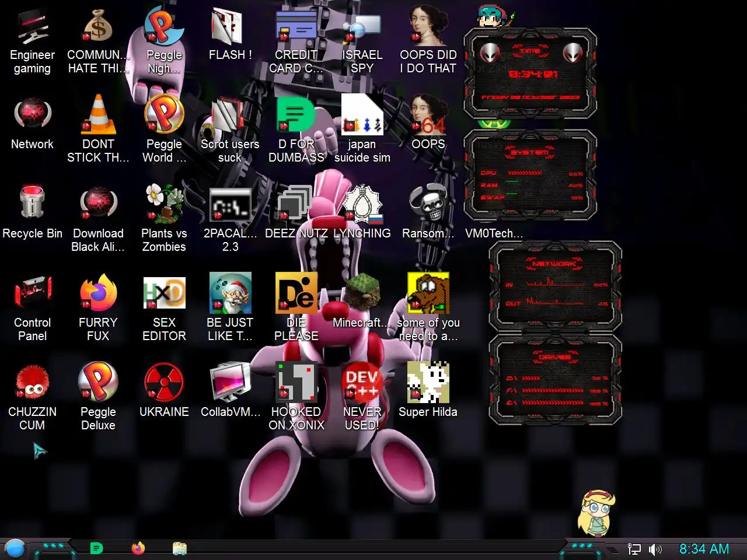Open the D FOR DUMBASS icon

coord(296,129)
